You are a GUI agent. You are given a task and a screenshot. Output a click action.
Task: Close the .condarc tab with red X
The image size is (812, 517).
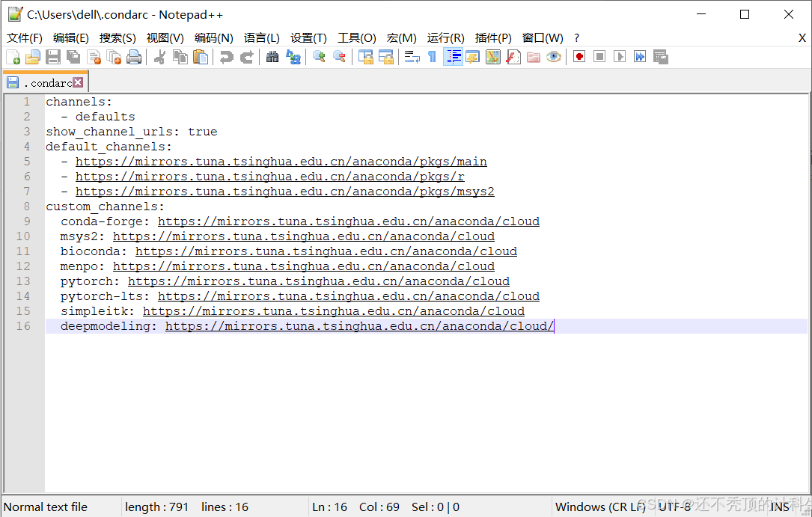tap(78, 82)
